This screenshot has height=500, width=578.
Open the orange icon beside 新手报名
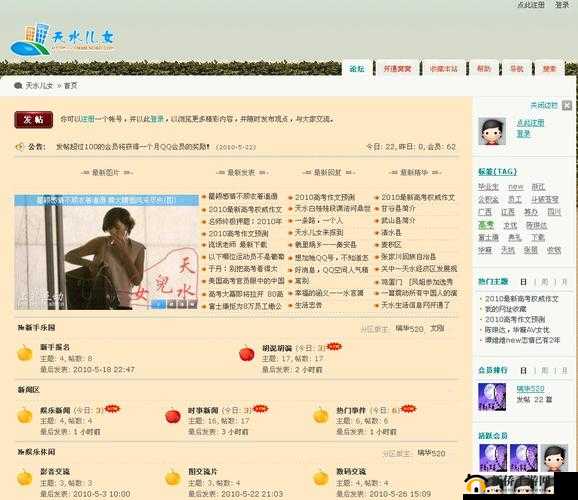pos(24,353)
